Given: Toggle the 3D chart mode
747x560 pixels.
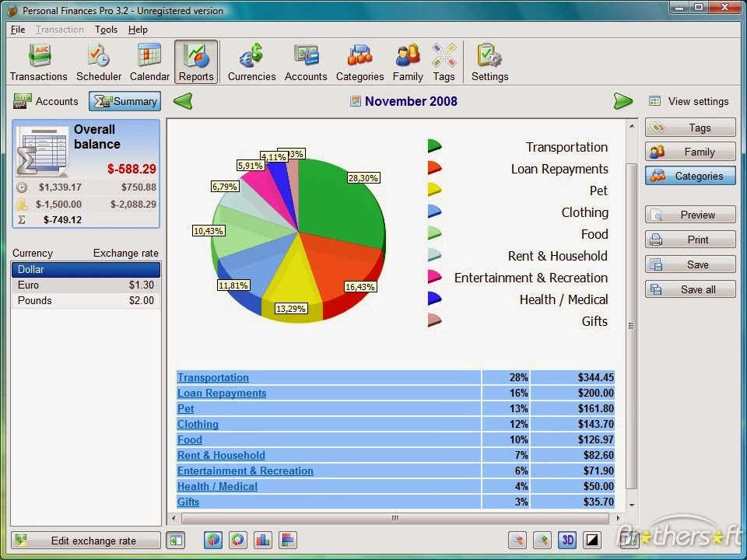Looking at the screenshot, I should pos(567,540).
